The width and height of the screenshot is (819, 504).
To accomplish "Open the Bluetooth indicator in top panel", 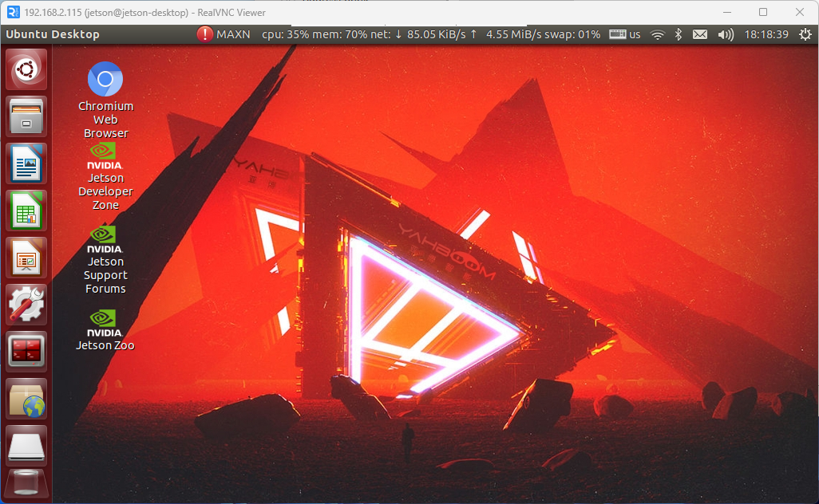I will click(679, 34).
